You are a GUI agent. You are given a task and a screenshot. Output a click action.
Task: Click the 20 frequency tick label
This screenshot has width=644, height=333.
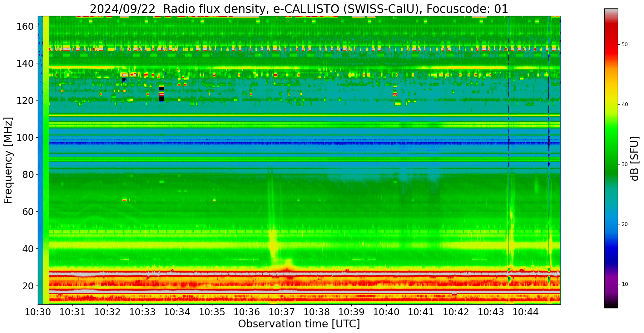[x=28, y=286]
